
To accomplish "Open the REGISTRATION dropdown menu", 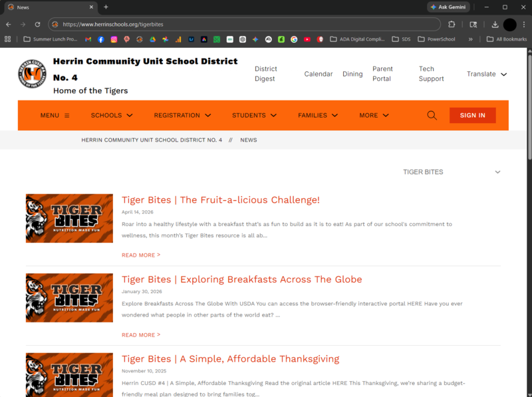I will coord(182,115).
